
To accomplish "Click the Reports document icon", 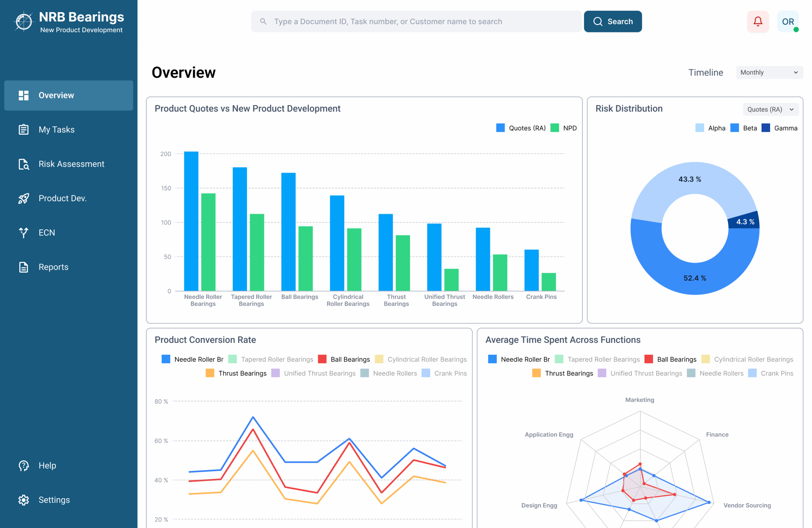I will (23, 267).
